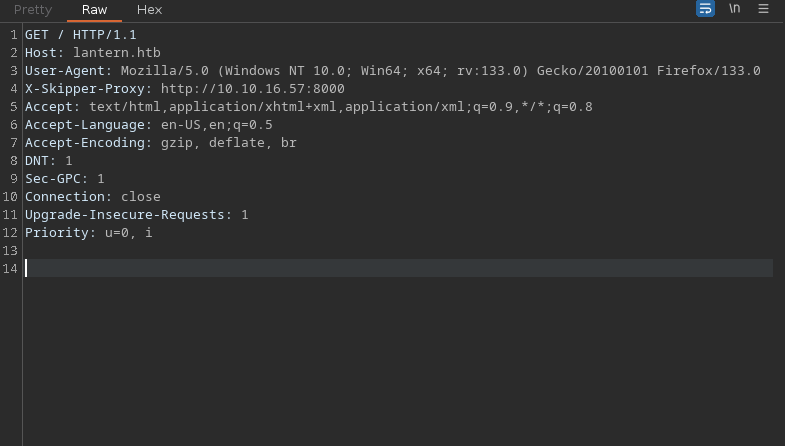785x446 pixels.
Task: Click line number 13 in gutter
Action: (x=10, y=251)
